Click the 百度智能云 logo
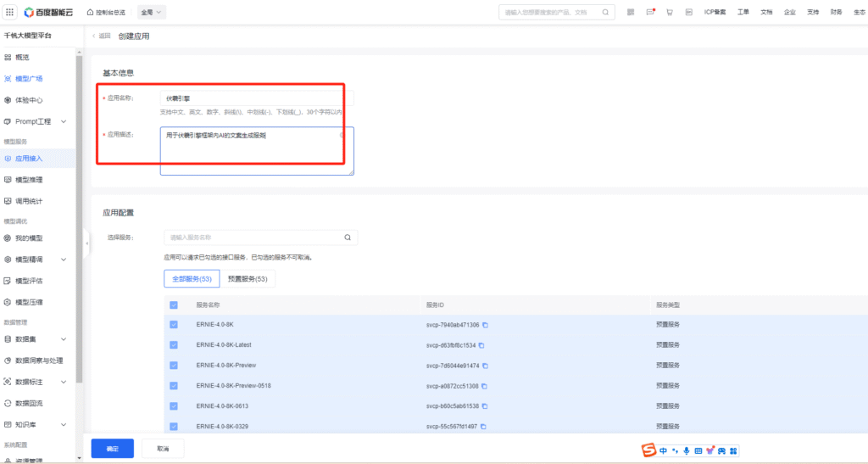 point(42,13)
